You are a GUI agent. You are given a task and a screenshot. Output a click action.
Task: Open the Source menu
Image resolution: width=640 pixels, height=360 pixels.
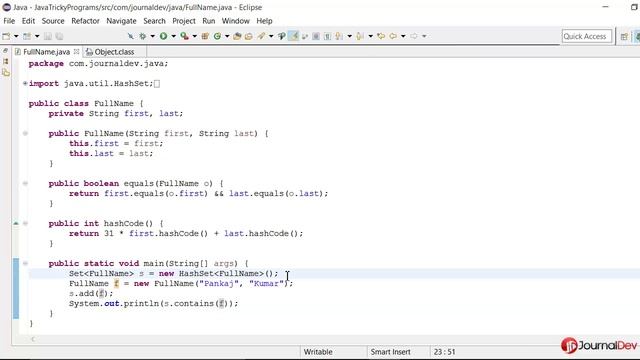click(53, 21)
